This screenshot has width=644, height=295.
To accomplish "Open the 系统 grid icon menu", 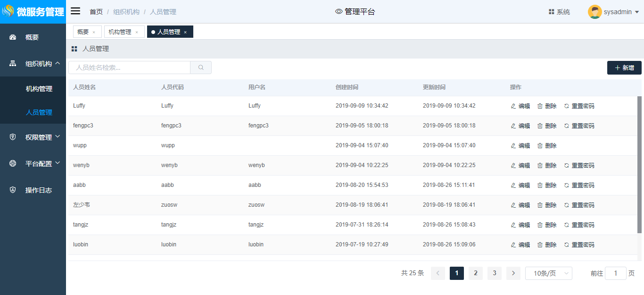I will coord(551,12).
